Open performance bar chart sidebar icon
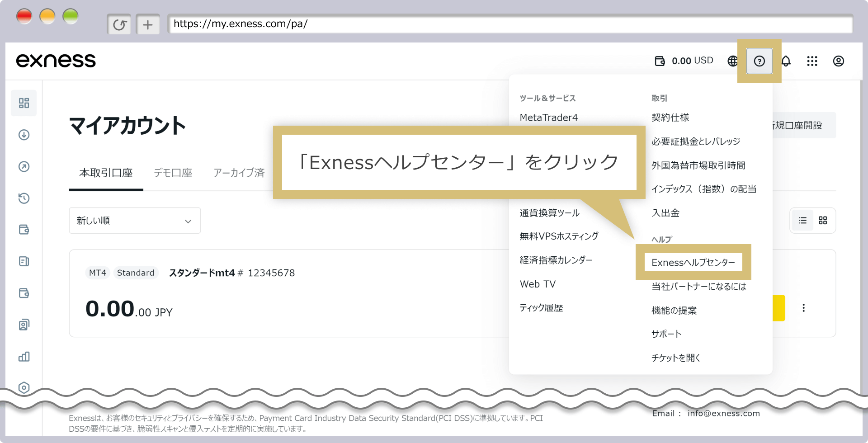Viewport: 868px width, 443px height. click(x=24, y=357)
